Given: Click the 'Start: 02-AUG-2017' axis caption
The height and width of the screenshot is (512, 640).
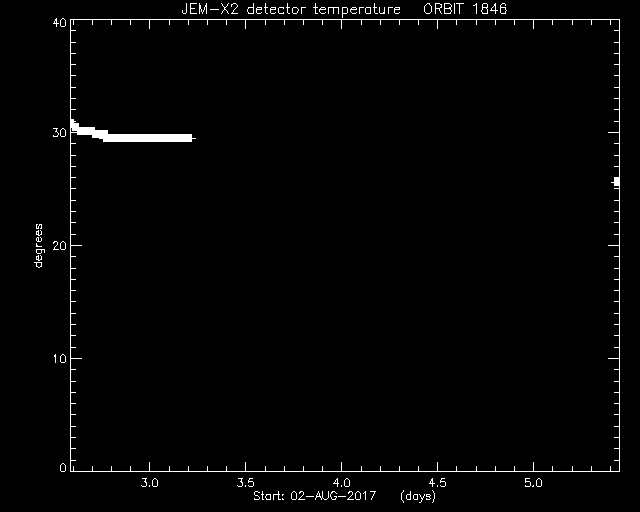Looking at the screenshot, I should 314,496.
